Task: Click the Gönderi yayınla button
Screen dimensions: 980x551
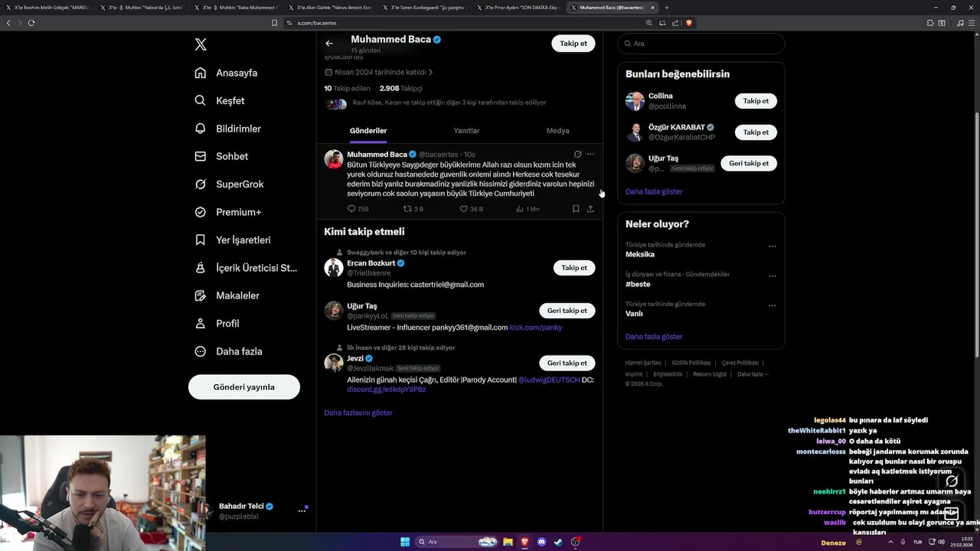Action: 244,386
